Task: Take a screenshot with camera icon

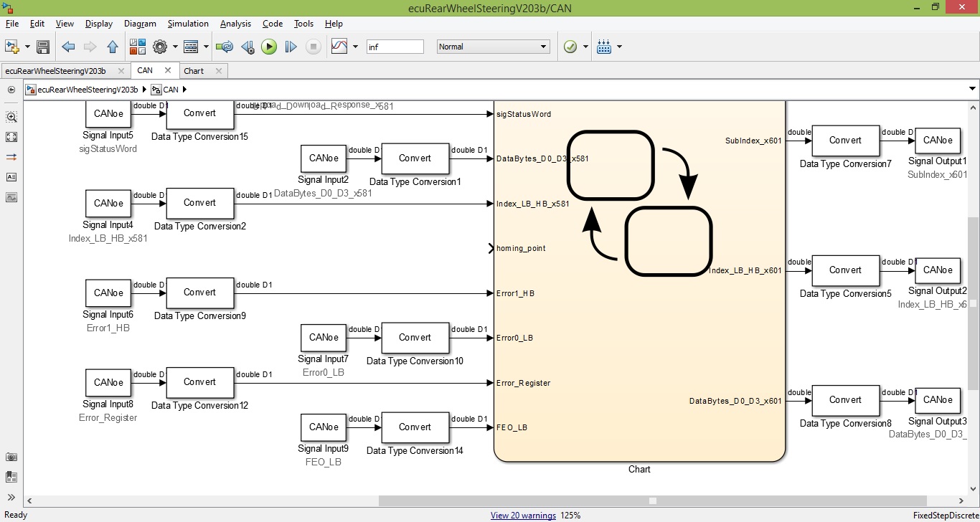Action: click(x=11, y=457)
